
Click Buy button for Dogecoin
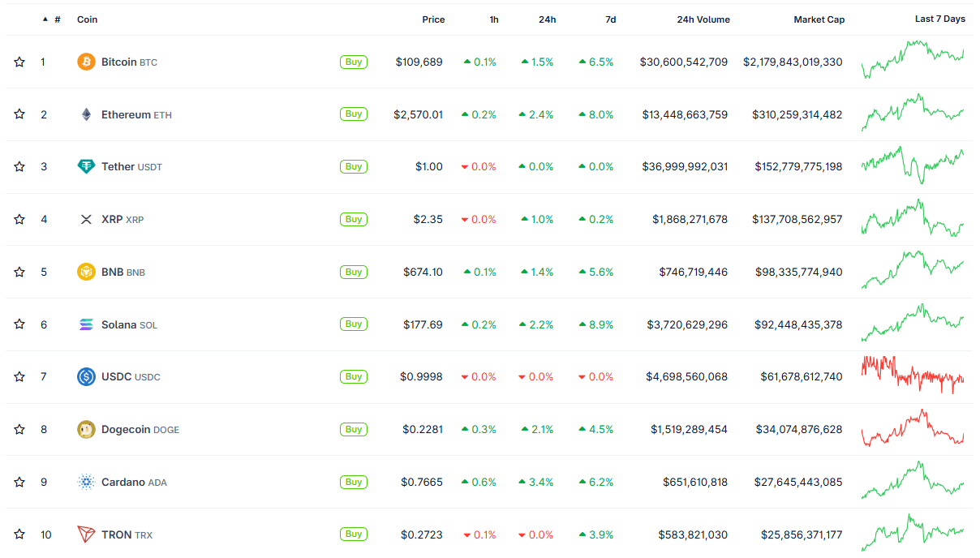(x=354, y=429)
